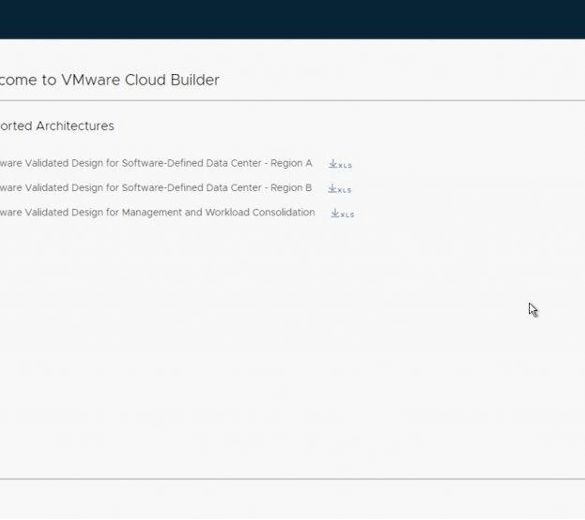Select 'Software-Defined Data Center - Region A' text
This screenshot has height=520, width=585.
[x=217, y=163]
